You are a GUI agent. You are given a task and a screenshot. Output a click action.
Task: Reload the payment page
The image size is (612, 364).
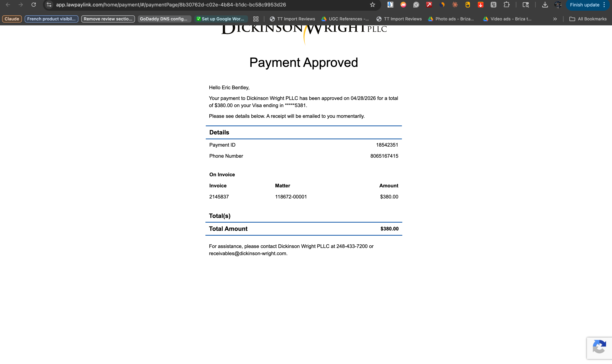click(x=34, y=5)
